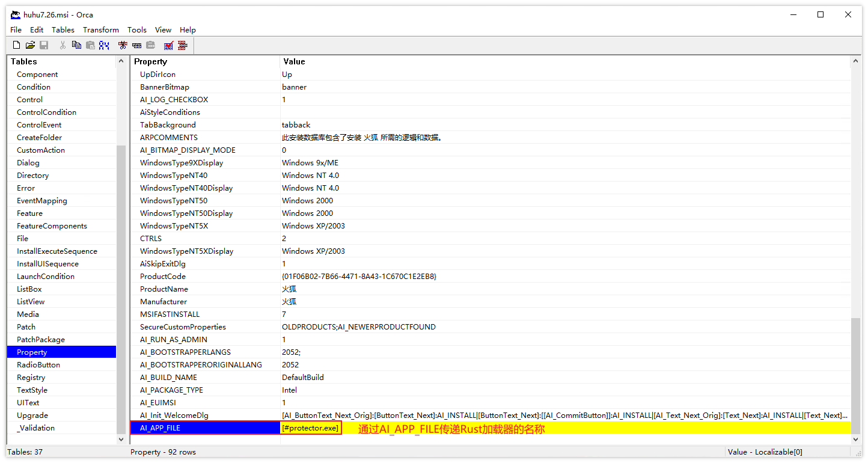Click the red brick icon at toolbar end

point(182,45)
